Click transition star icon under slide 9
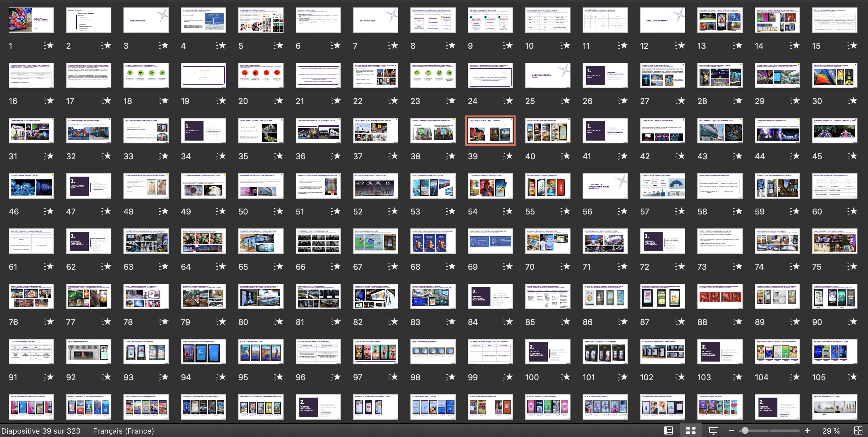This screenshot has width=868, height=437. click(x=508, y=46)
